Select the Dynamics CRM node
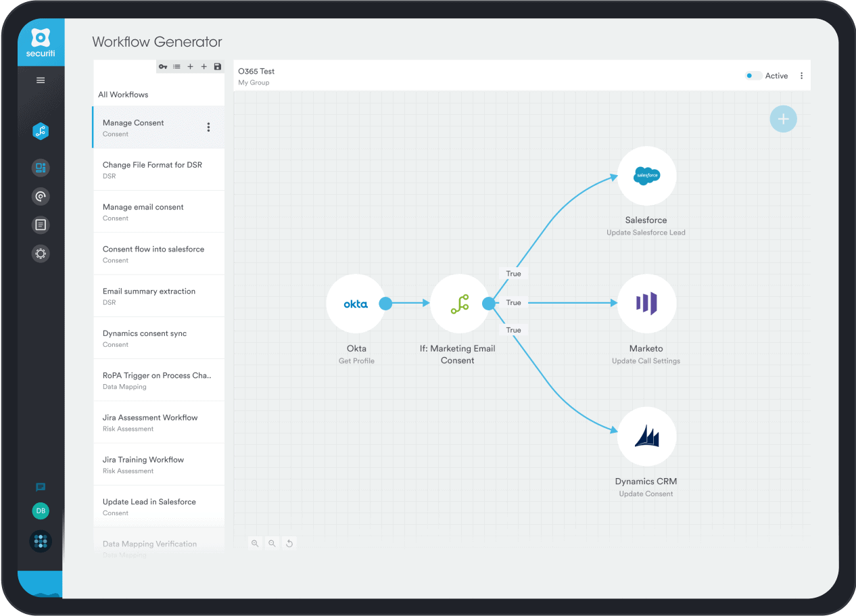The image size is (856, 616). click(x=646, y=436)
